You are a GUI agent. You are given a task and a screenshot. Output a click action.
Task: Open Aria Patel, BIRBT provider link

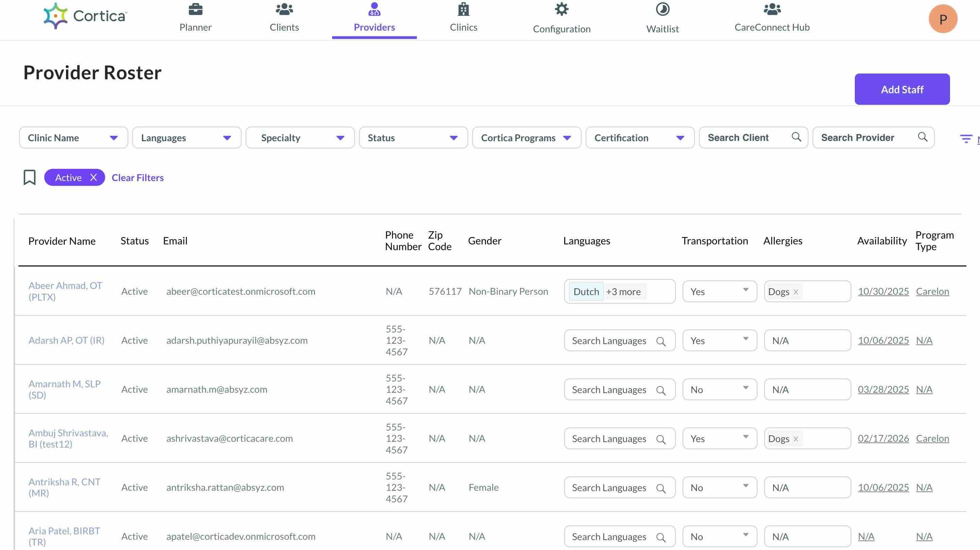click(x=65, y=536)
